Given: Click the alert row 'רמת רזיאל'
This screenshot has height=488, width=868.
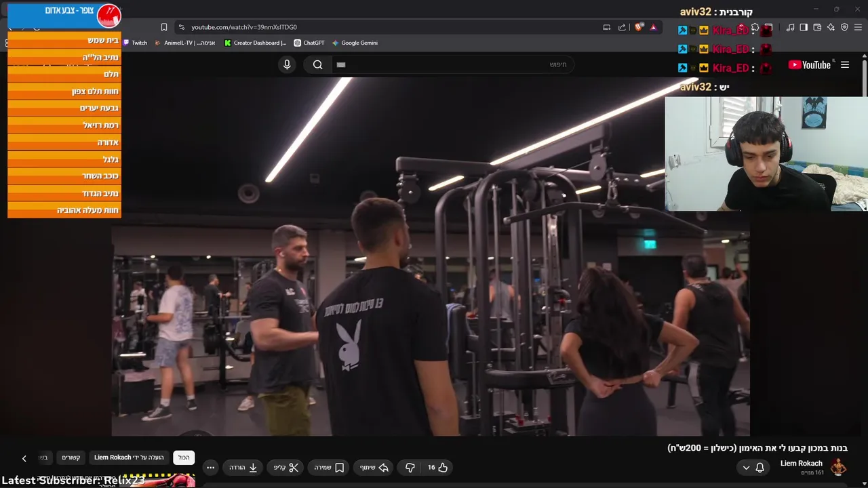Looking at the screenshot, I should pos(64,125).
